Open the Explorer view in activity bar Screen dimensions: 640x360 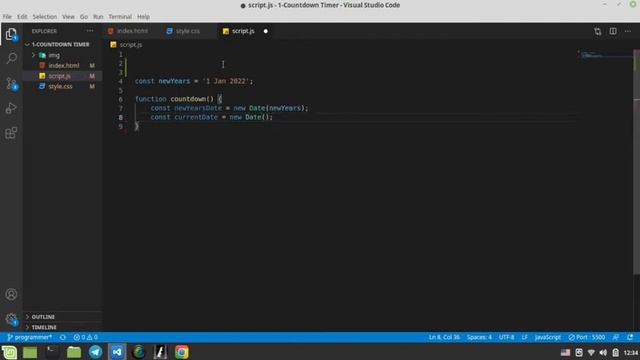[x=11, y=34]
